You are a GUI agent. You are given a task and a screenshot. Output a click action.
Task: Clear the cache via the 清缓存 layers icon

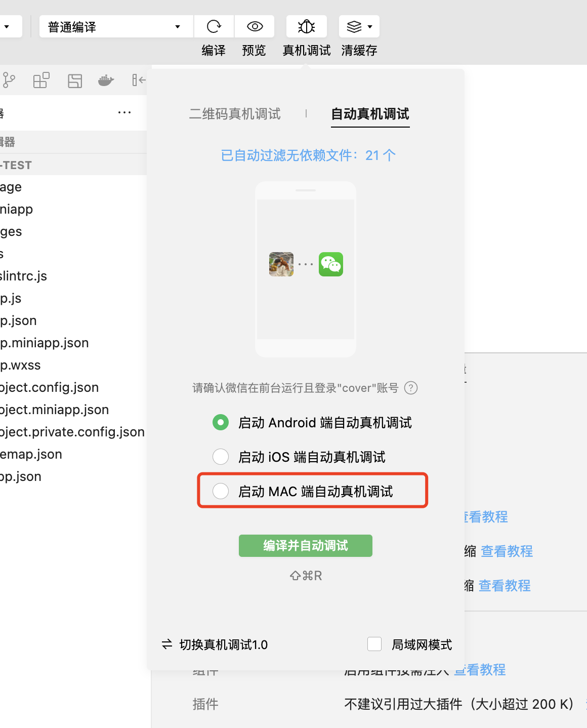point(354,26)
